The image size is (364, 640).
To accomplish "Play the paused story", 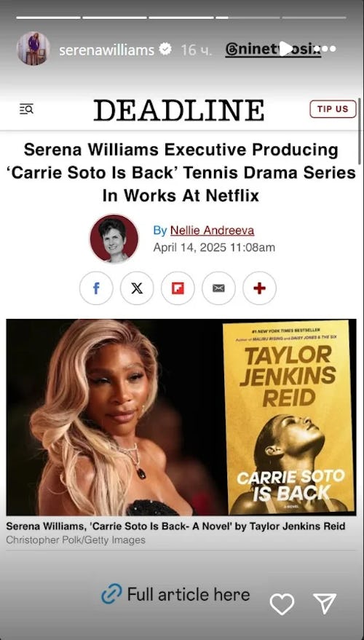I will (286, 49).
